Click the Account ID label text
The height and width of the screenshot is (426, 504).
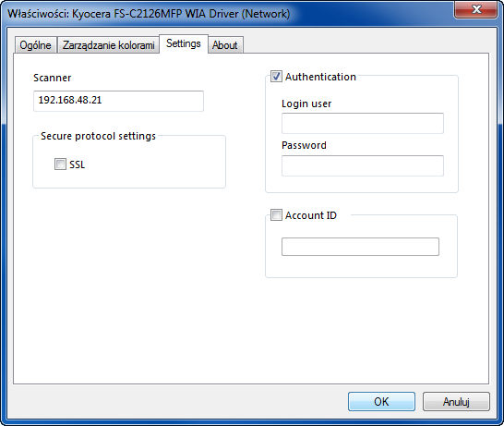(x=311, y=215)
